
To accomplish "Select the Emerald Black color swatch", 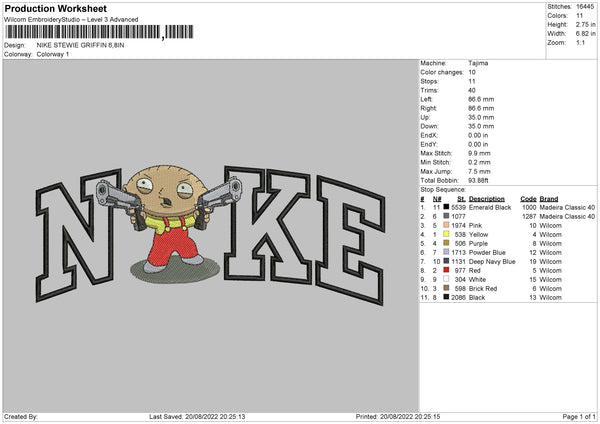I will (446, 207).
